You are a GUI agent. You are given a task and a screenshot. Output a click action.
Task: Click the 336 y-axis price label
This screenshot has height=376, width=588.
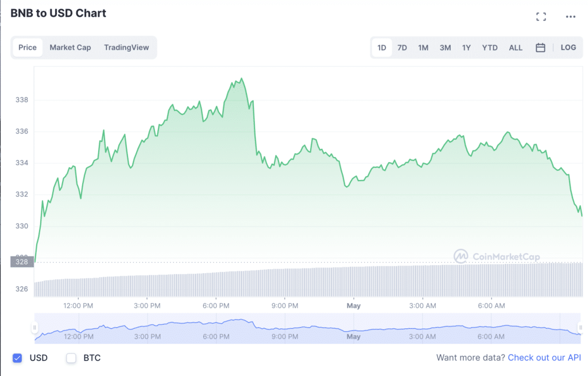click(21, 132)
